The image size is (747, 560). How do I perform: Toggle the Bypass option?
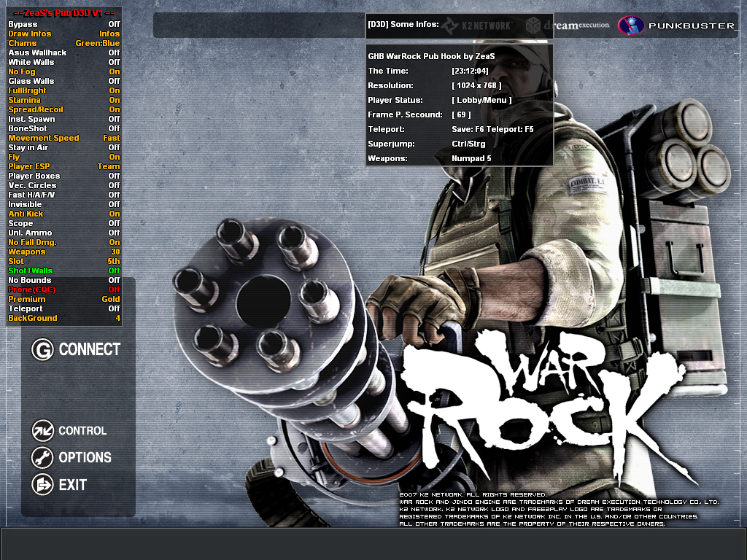point(64,24)
